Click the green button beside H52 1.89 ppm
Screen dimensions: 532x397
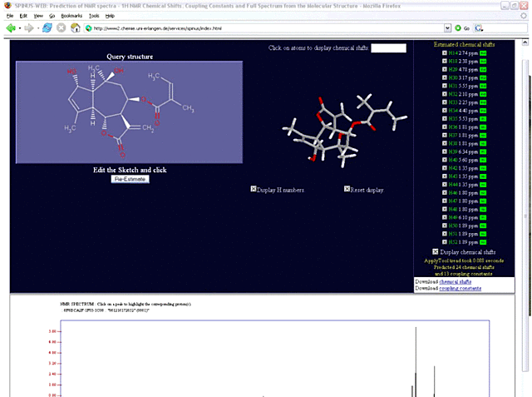click(x=483, y=242)
